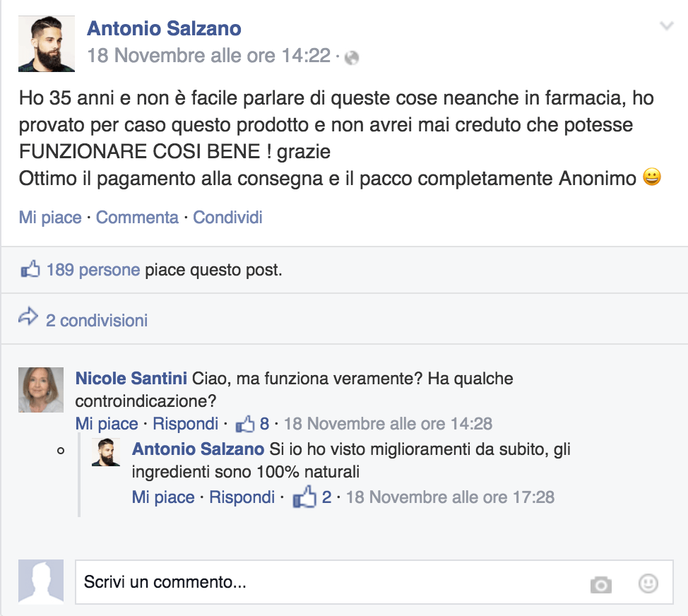Image resolution: width=688 pixels, height=616 pixels.
Task: Open the emoji smiley picker
Action: click(648, 584)
